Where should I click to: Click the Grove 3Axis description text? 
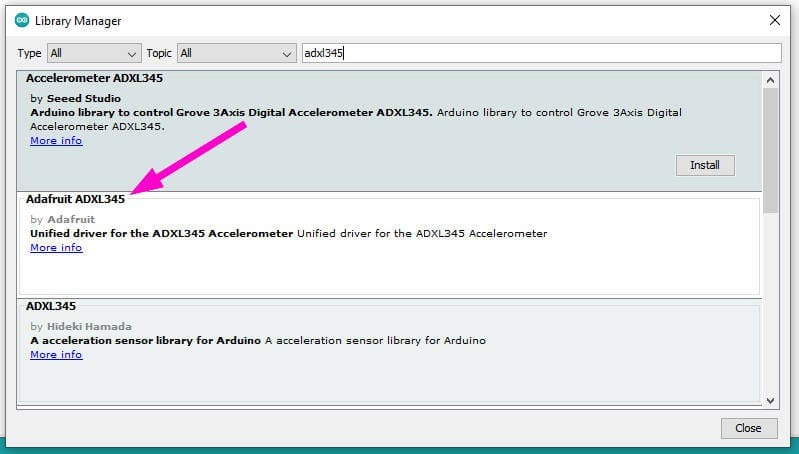pos(356,119)
